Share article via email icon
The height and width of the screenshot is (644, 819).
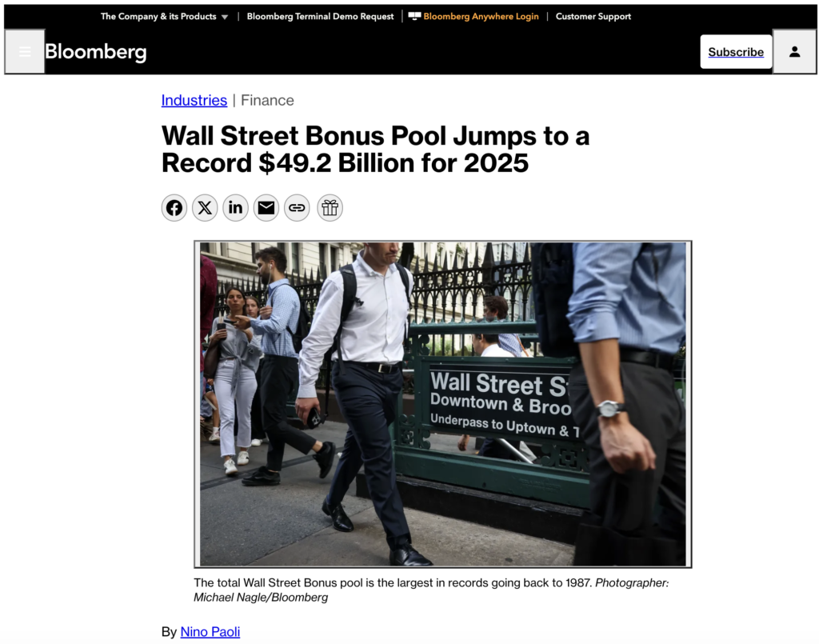pos(266,208)
